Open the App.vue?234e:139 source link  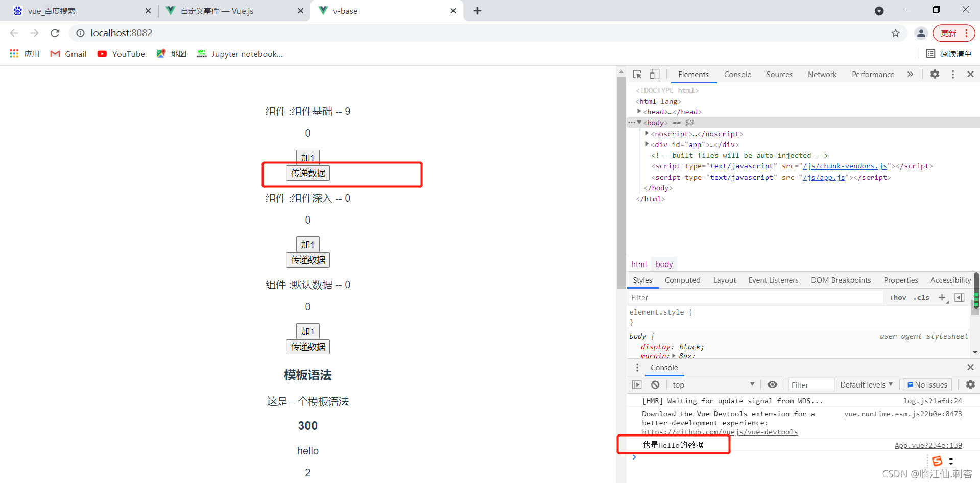coord(928,445)
